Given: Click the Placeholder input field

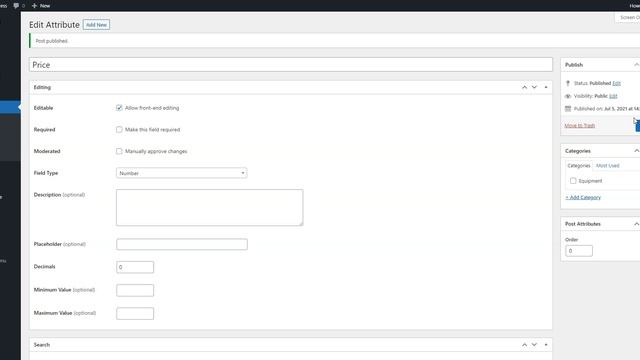Looking at the screenshot, I should point(182,244).
